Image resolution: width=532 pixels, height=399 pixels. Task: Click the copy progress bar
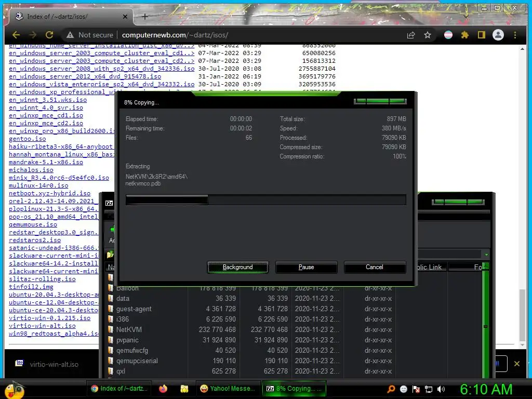[265, 200]
